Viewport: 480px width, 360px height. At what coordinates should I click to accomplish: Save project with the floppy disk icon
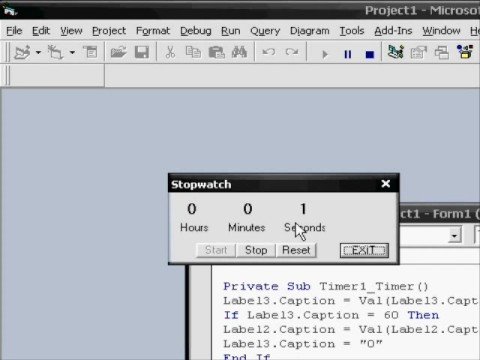point(142,52)
